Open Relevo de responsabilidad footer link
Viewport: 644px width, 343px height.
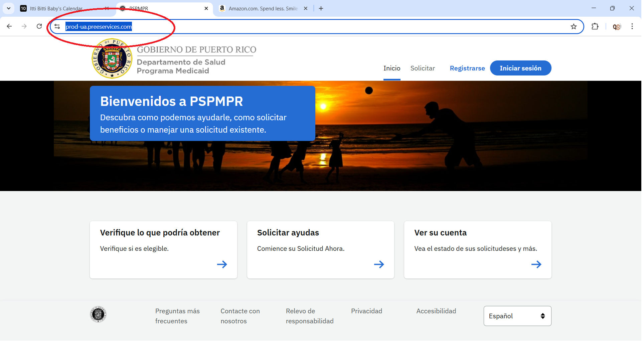(x=310, y=316)
